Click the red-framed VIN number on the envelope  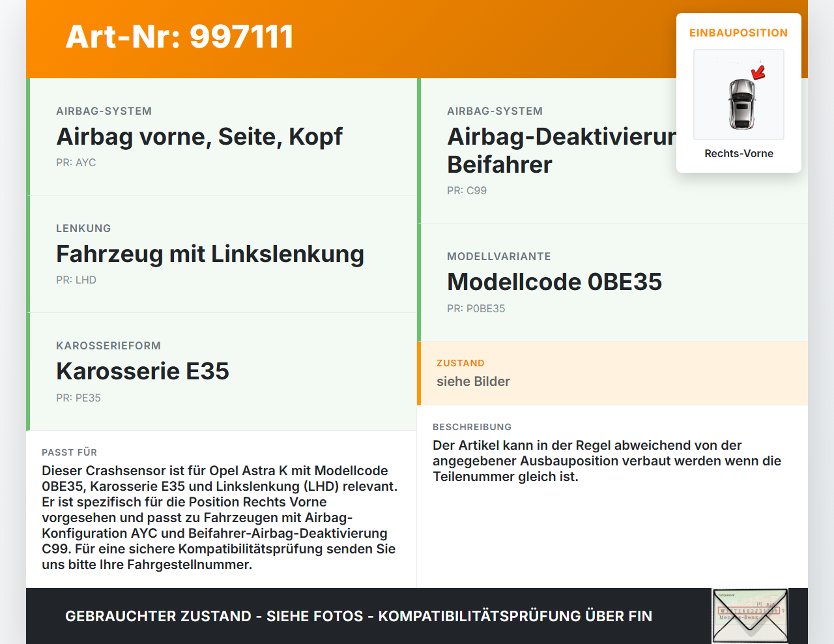[748, 611]
